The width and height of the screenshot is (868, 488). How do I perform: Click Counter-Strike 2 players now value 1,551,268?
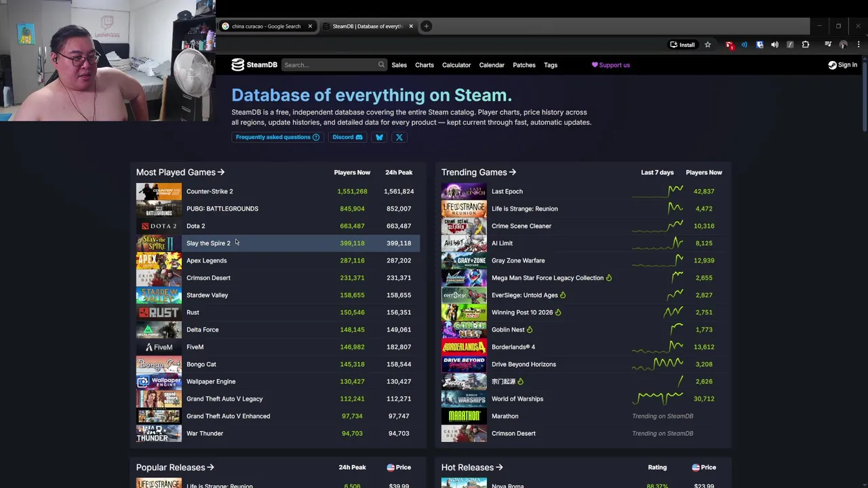(x=352, y=191)
